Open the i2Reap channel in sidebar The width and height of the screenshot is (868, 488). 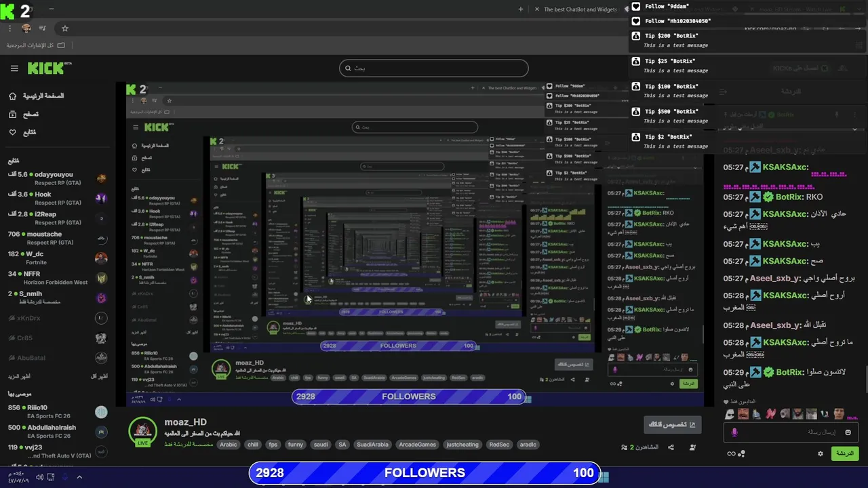coord(57,218)
